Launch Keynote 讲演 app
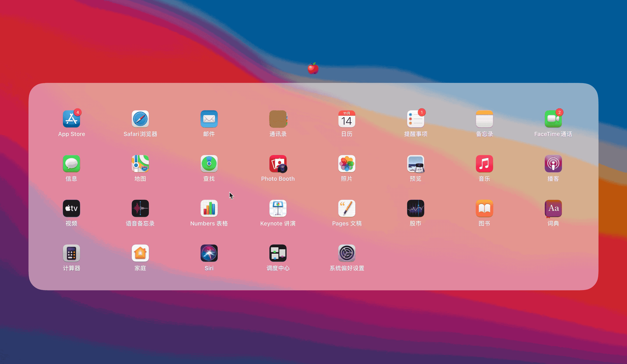The image size is (627, 364). pyautogui.click(x=278, y=208)
